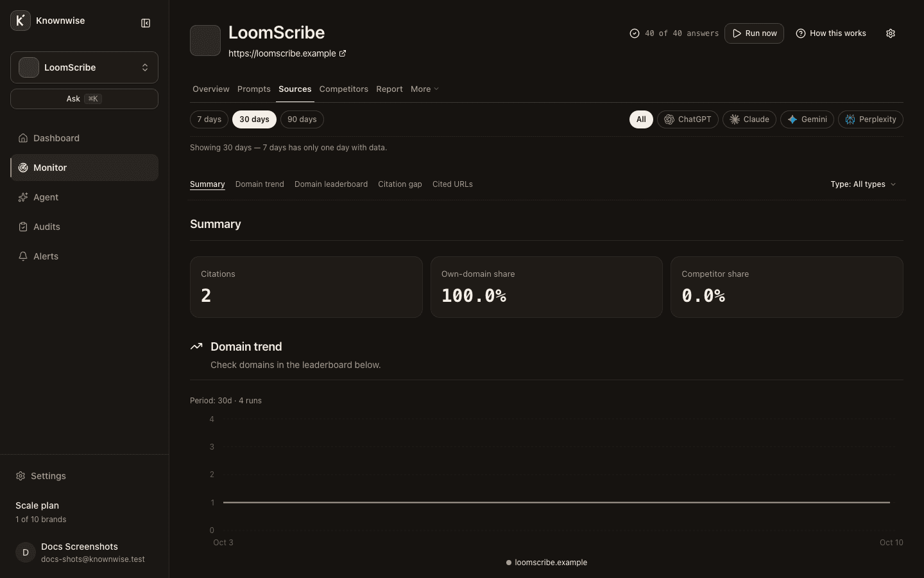Screen dimensions: 924x578
Task: Open Settings in sidebar
Action: click(x=84, y=476)
